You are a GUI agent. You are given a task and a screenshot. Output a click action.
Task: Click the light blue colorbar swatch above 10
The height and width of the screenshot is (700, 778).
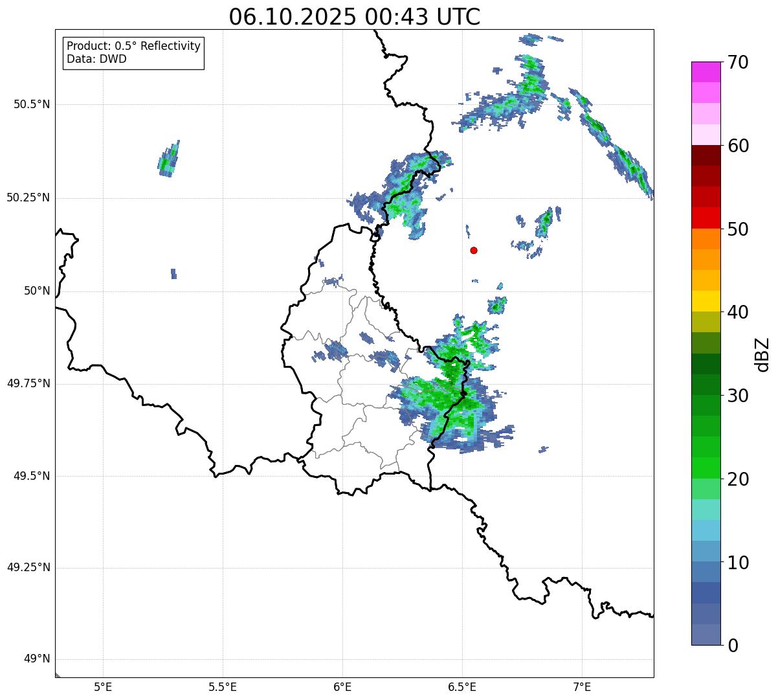coord(706,551)
